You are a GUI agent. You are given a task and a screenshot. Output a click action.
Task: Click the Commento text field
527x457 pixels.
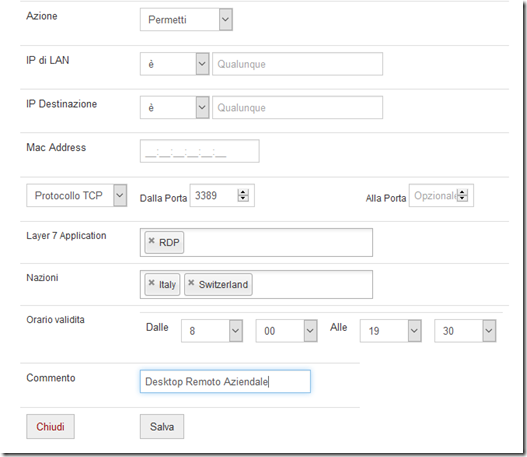[225, 381]
